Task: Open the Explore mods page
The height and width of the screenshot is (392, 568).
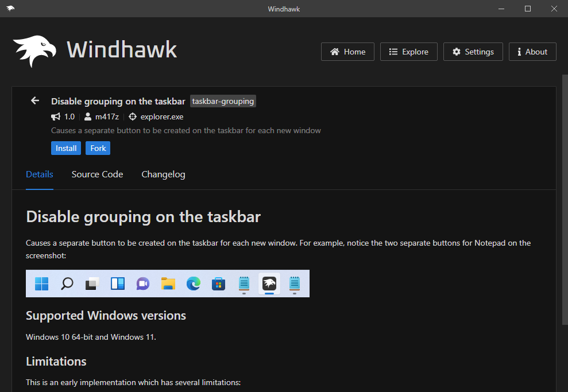Action: pyautogui.click(x=408, y=52)
